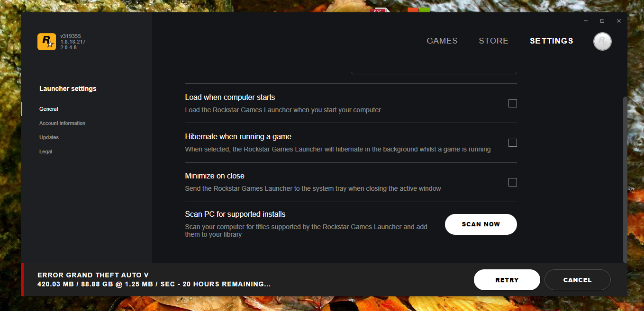Close the Rockstar Games Launcher window
The width and height of the screenshot is (644, 311).
click(x=619, y=21)
